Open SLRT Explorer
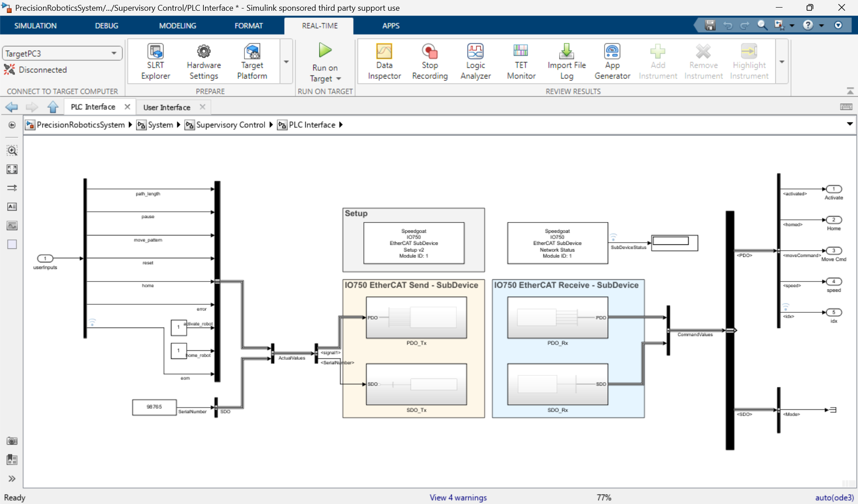The image size is (858, 504). tap(156, 62)
